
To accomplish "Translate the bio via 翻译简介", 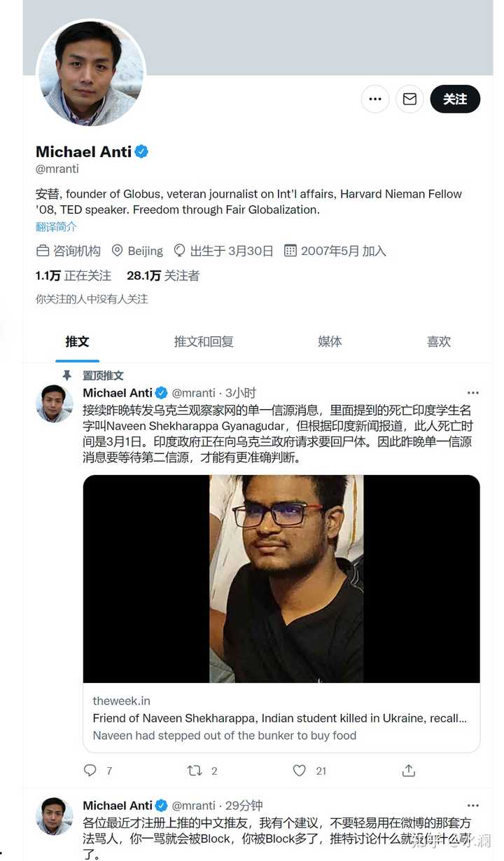I will tap(57, 227).
